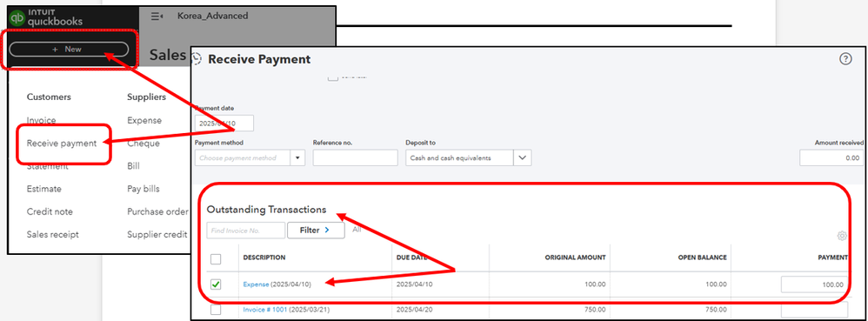
Task: Select Bill under Suppliers
Action: point(133,166)
